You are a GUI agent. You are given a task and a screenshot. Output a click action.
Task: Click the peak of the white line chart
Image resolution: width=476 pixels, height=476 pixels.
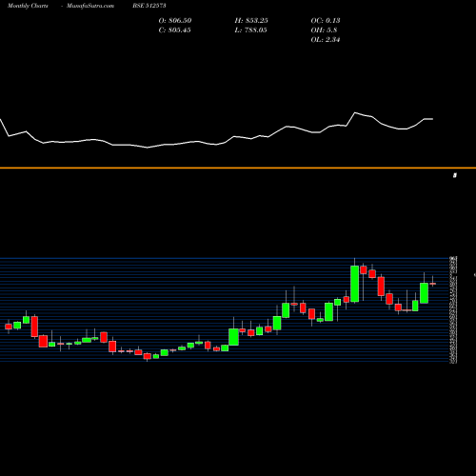355,112
